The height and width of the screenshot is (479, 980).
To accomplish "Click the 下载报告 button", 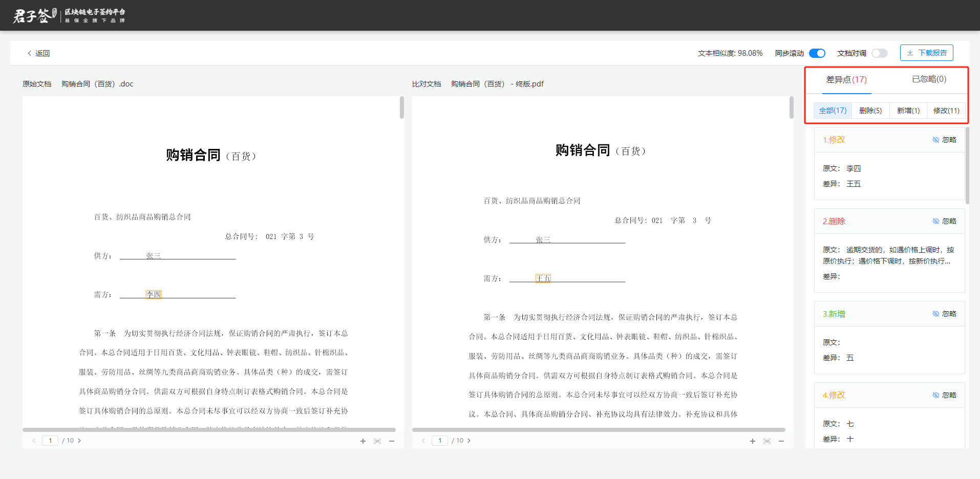I will (926, 53).
